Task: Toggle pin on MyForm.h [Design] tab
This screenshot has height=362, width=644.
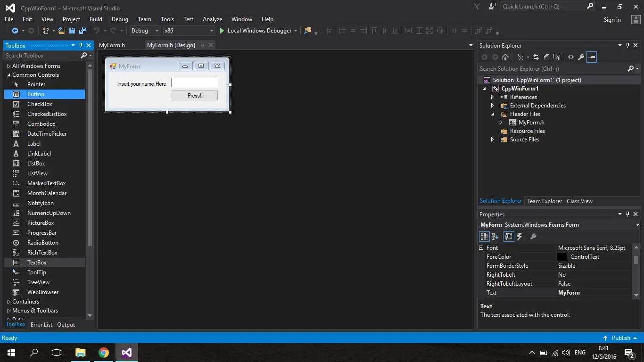Action: pyautogui.click(x=202, y=45)
